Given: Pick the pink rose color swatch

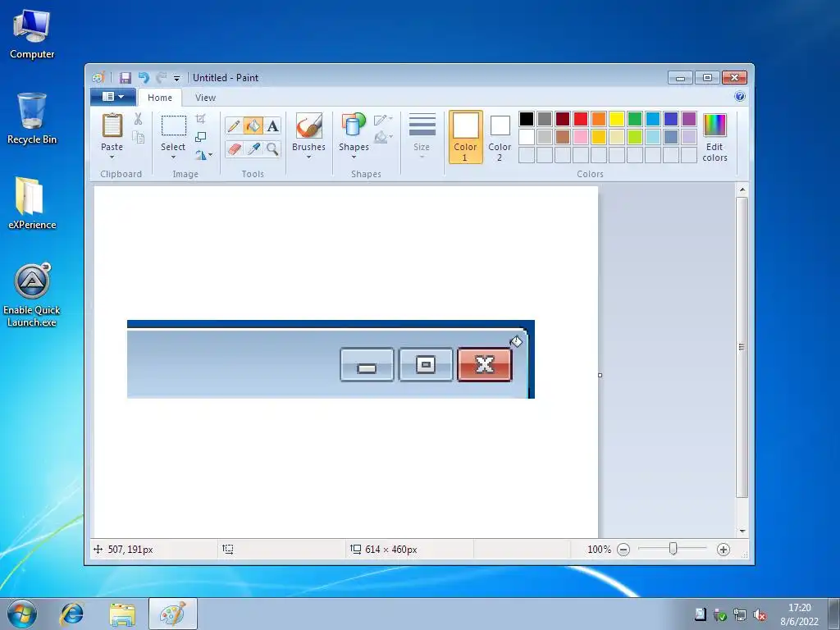Looking at the screenshot, I should coord(581,137).
